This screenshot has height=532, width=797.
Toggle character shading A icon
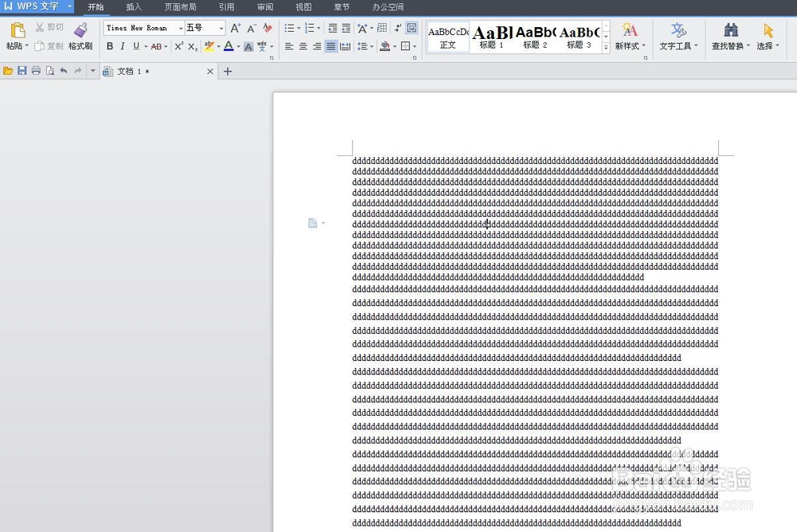pyautogui.click(x=248, y=47)
